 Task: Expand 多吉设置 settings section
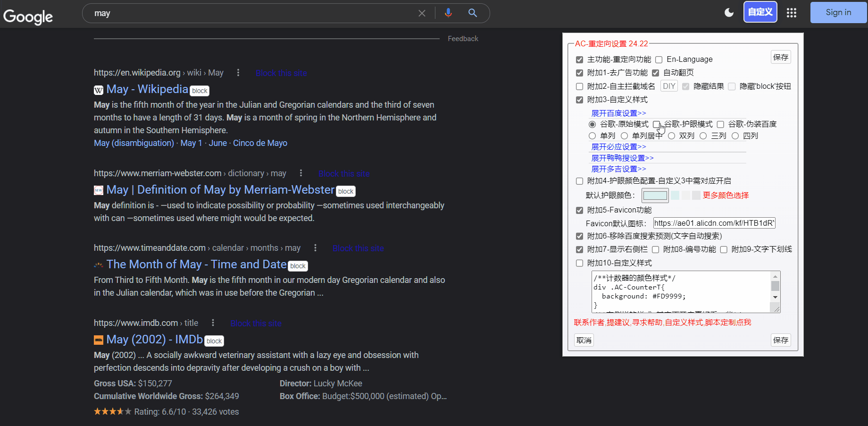click(618, 169)
